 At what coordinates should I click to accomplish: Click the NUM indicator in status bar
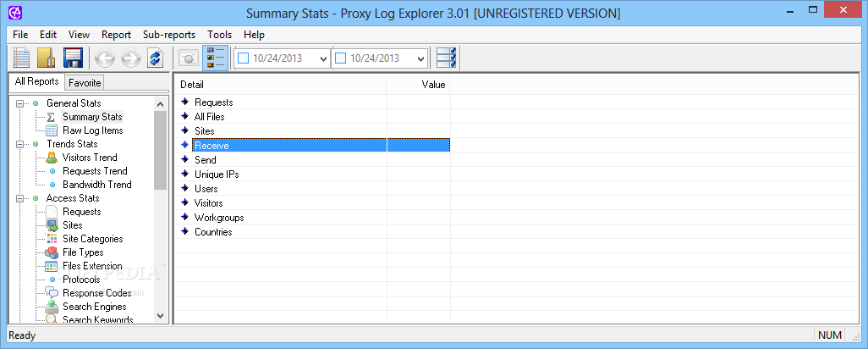(830, 335)
